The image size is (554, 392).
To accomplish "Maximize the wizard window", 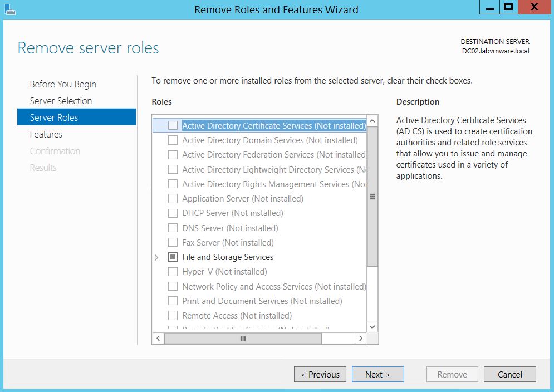I will (508, 7).
